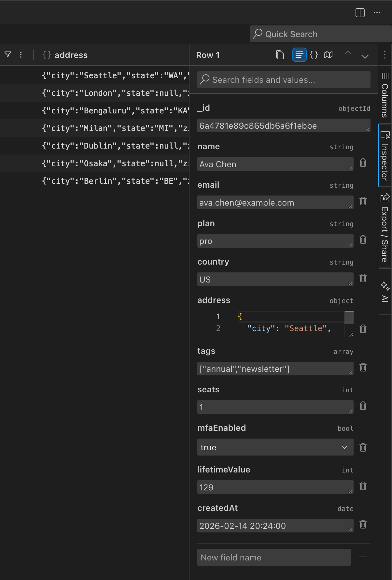Click the address object type label
392x580 pixels.
[341, 301]
